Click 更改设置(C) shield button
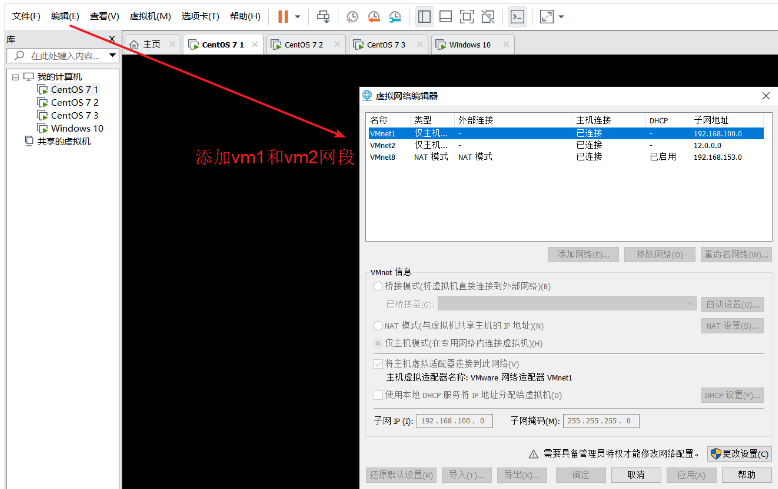This screenshot has width=778, height=489. 739,453
